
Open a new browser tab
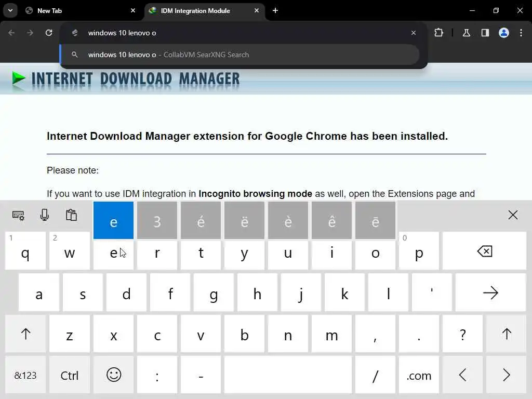click(275, 10)
